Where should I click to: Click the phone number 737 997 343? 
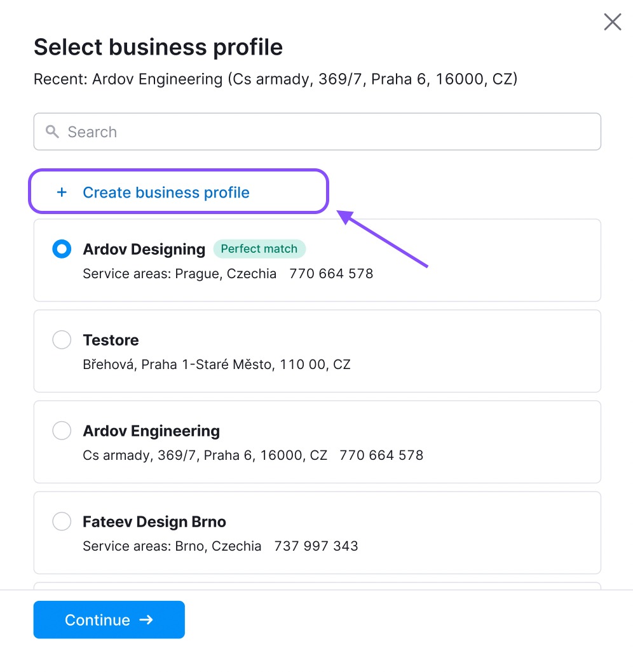(316, 546)
